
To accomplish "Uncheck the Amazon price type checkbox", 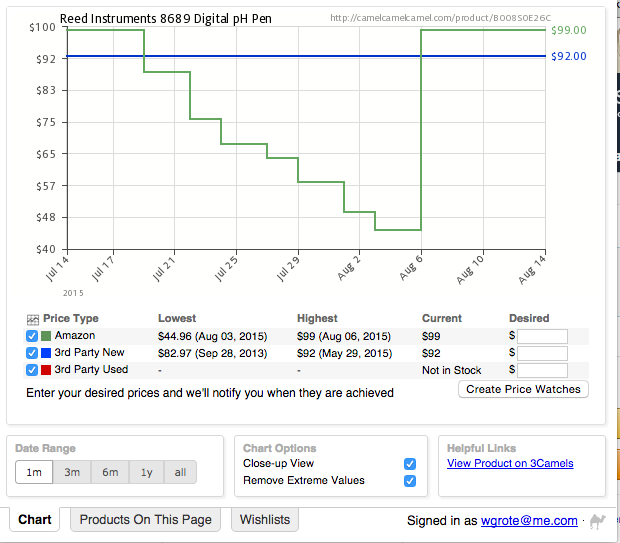I will (x=32, y=336).
